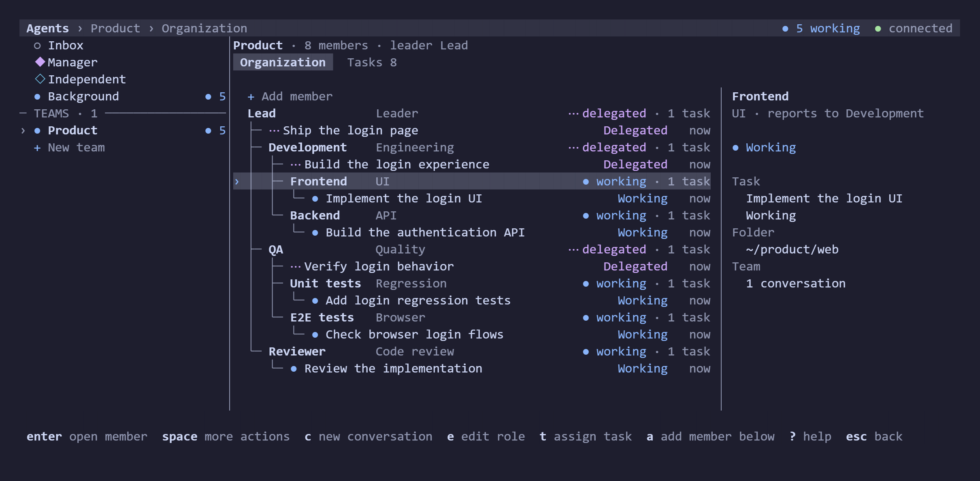Expand the Product team chevron in sidebar
This screenshot has width=980, height=481.
click(23, 131)
